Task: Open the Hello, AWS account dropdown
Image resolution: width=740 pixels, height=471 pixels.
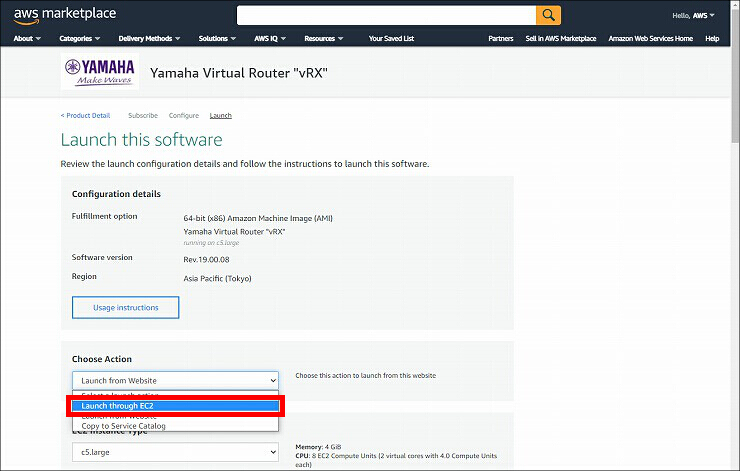Action: tap(693, 16)
